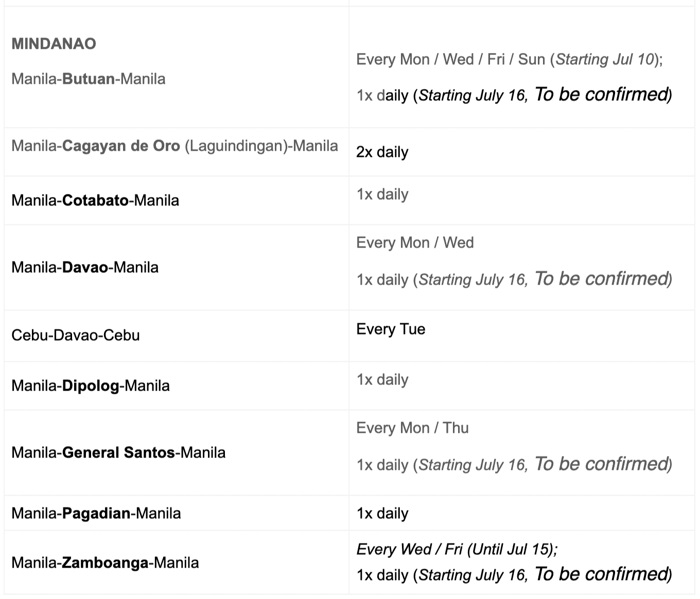Click the 'Every Mon / Wed' schedule text
This screenshot has width=700, height=599.
(x=415, y=242)
